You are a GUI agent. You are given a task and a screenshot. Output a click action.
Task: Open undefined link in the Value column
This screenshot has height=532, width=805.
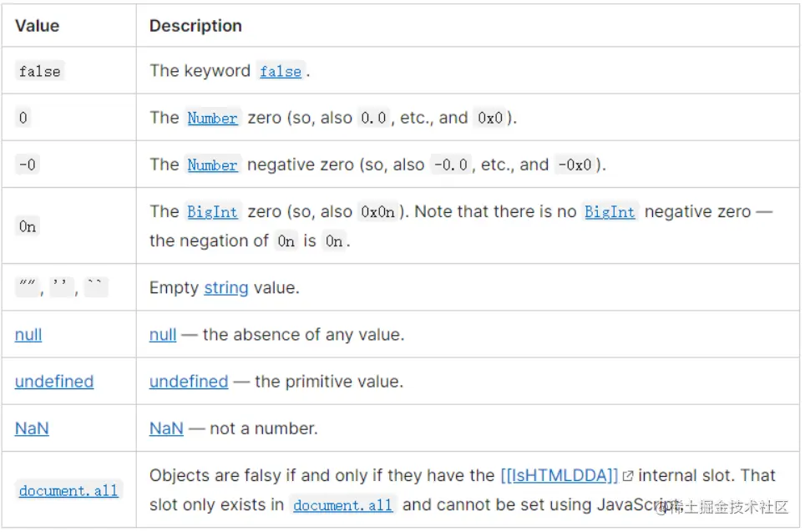coord(54,382)
